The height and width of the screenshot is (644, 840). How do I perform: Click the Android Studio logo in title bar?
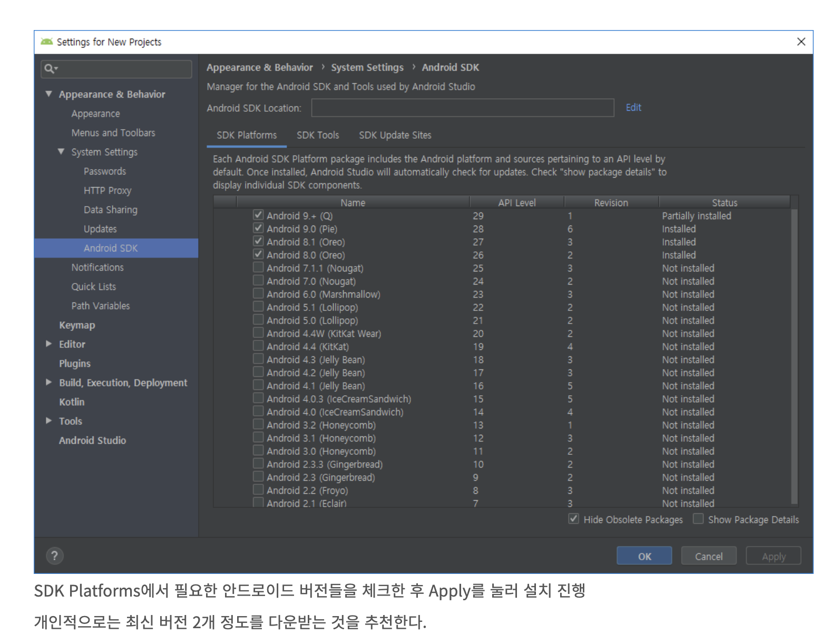click(46, 42)
